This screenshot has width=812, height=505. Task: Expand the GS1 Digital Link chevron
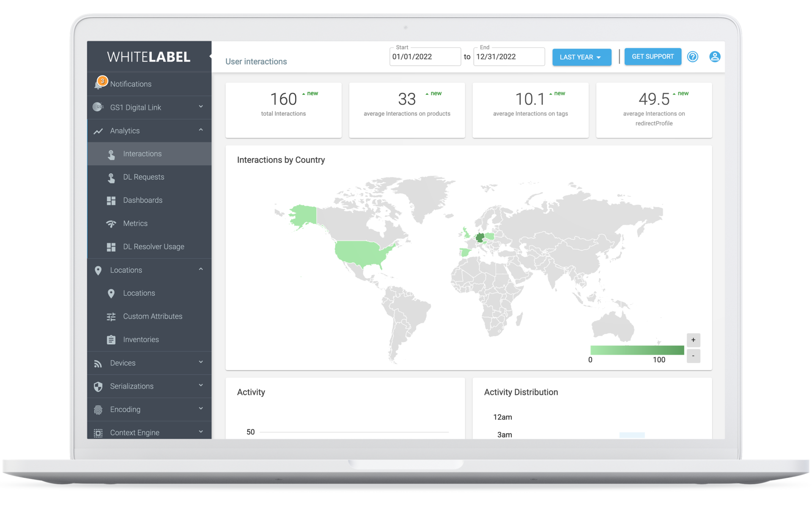coord(201,106)
